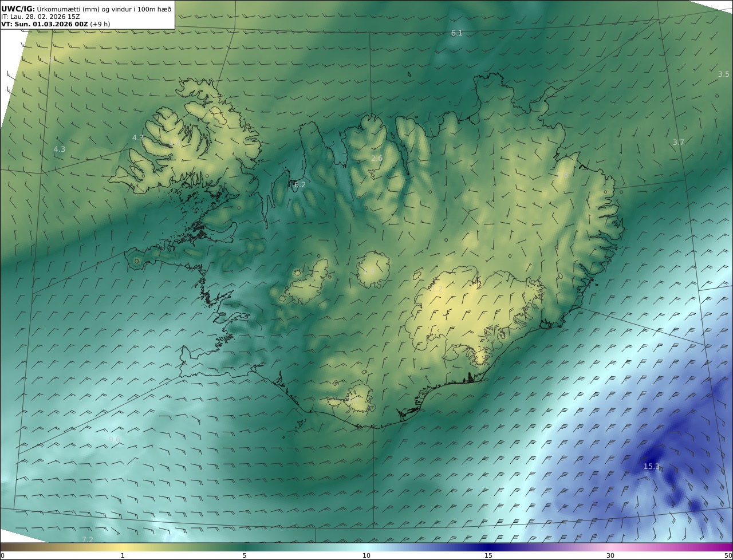Click the 5 tick label on the color bar
Viewport: 733px width, 560px height.
tap(245, 555)
